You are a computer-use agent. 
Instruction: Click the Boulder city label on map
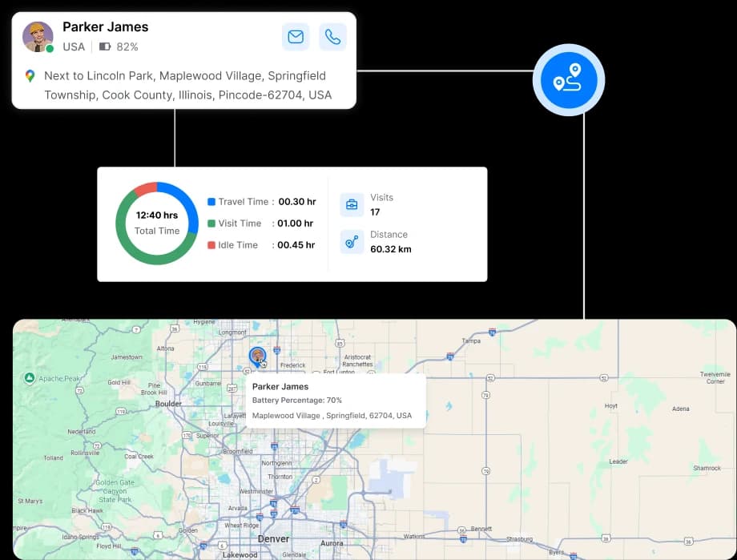tap(168, 404)
